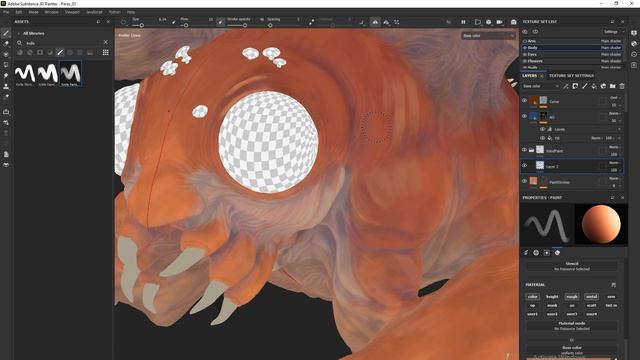Toggle the metal channel button

591,297
